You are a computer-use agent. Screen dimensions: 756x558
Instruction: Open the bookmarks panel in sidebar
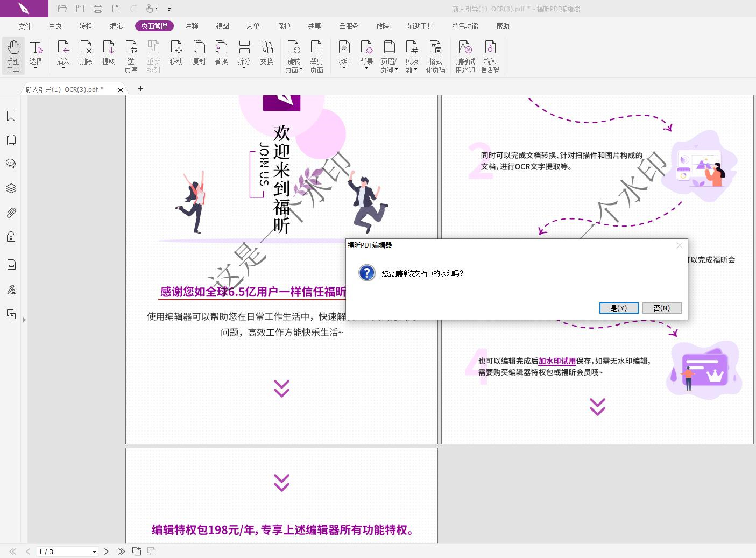pos(11,116)
